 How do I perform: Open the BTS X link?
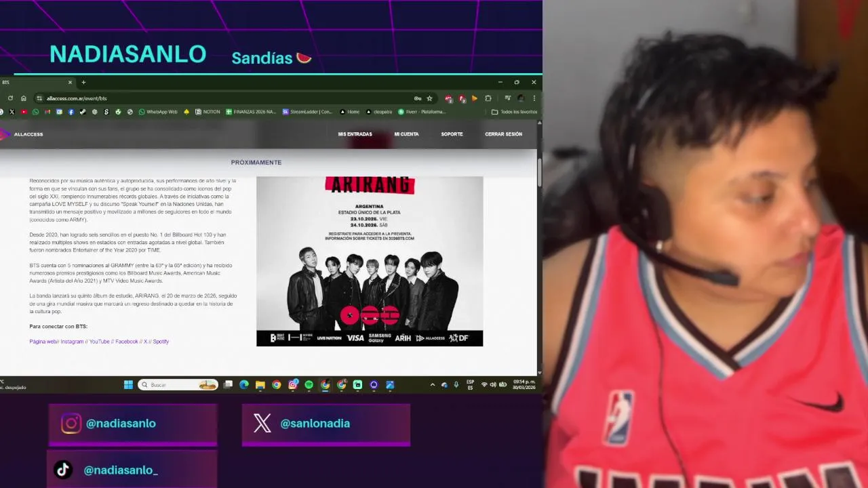[x=145, y=342]
